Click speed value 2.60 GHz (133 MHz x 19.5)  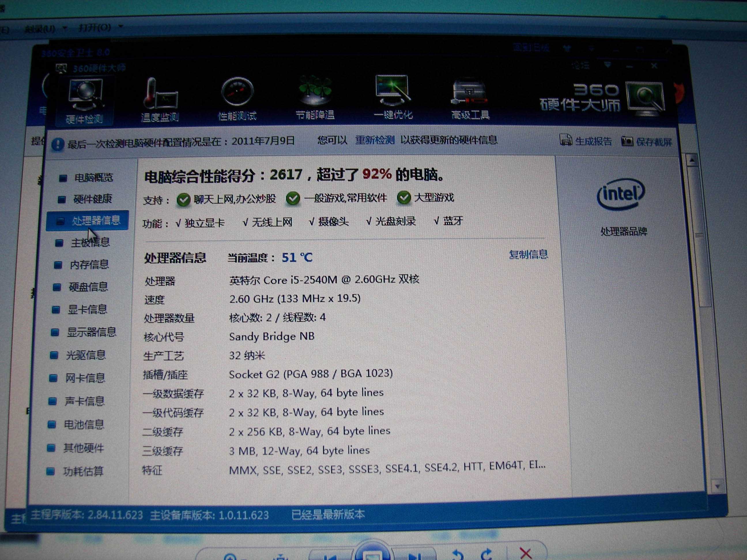pyautogui.click(x=295, y=298)
